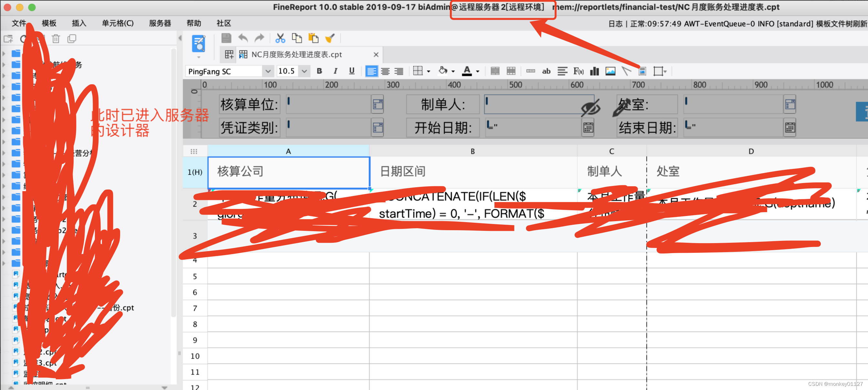Insert data column icon
This screenshot has width=868, height=390.
pos(530,71)
